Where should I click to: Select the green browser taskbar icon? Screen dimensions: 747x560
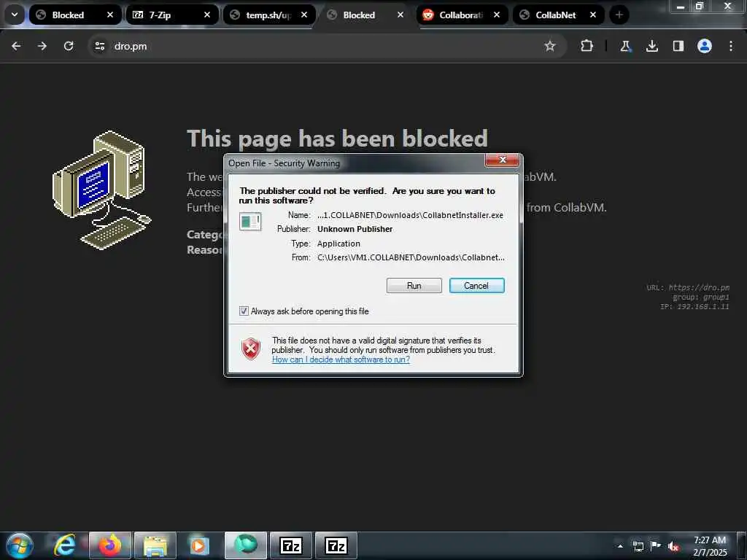point(245,545)
